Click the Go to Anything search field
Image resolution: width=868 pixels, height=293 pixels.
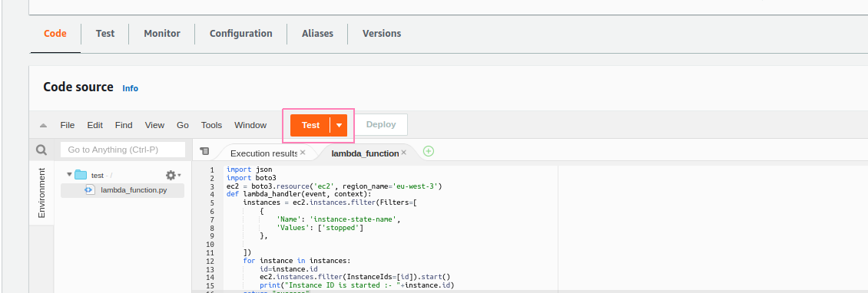coord(123,150)
